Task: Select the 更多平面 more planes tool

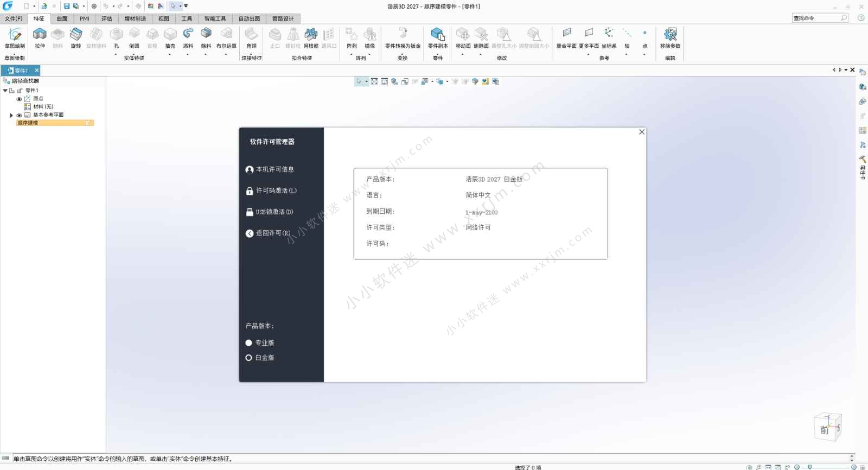Action: [589, 37]
